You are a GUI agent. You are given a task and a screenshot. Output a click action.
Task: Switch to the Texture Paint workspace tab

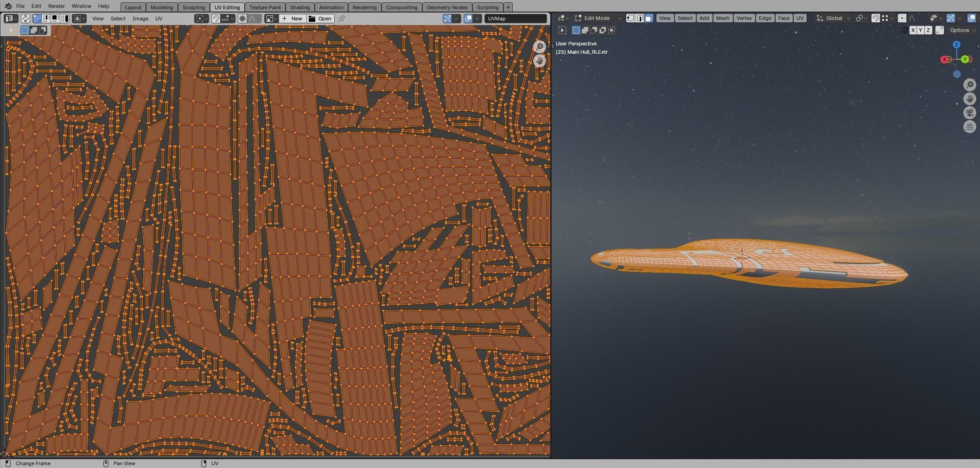point(265,7)
